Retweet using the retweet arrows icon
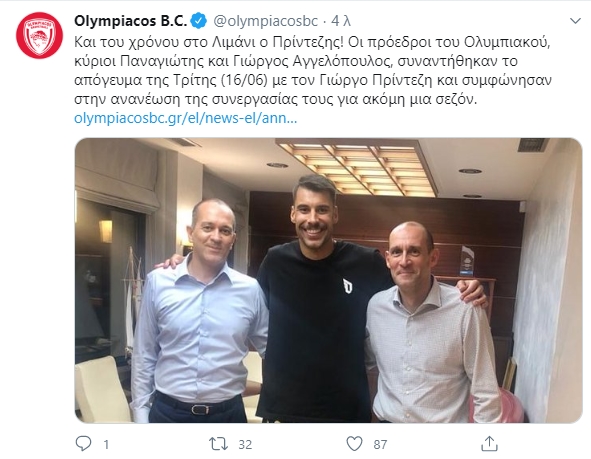 pos(219,444)
